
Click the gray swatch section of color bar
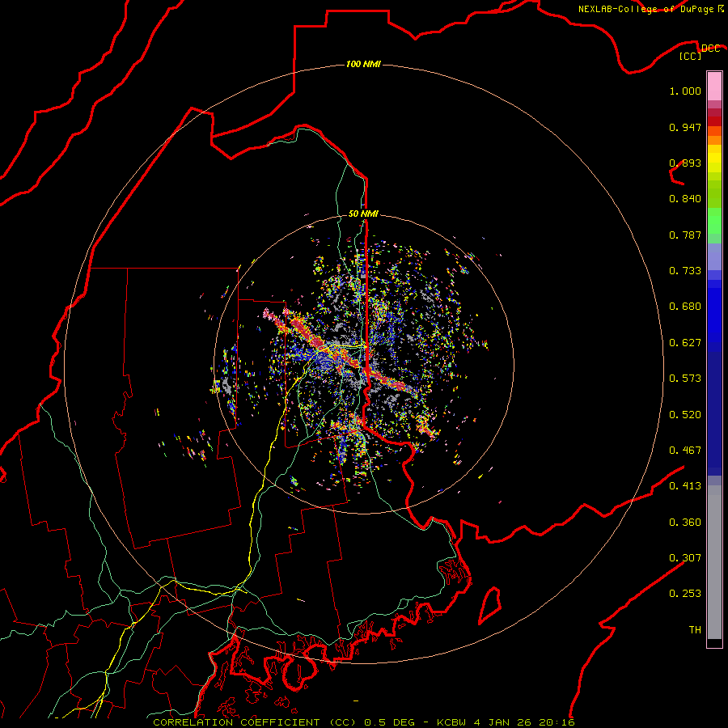point(714,562)
